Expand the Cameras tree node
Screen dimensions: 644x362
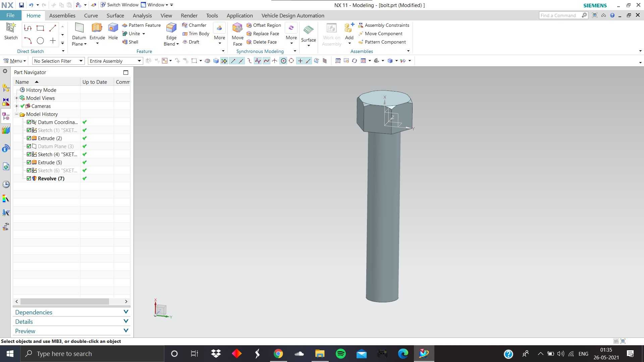[x=16, y=106]
